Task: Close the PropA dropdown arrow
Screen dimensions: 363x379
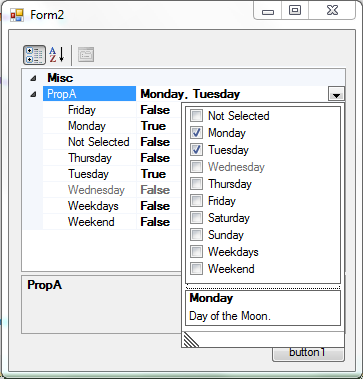Action: pyautogui.click(x=336, y=94)
